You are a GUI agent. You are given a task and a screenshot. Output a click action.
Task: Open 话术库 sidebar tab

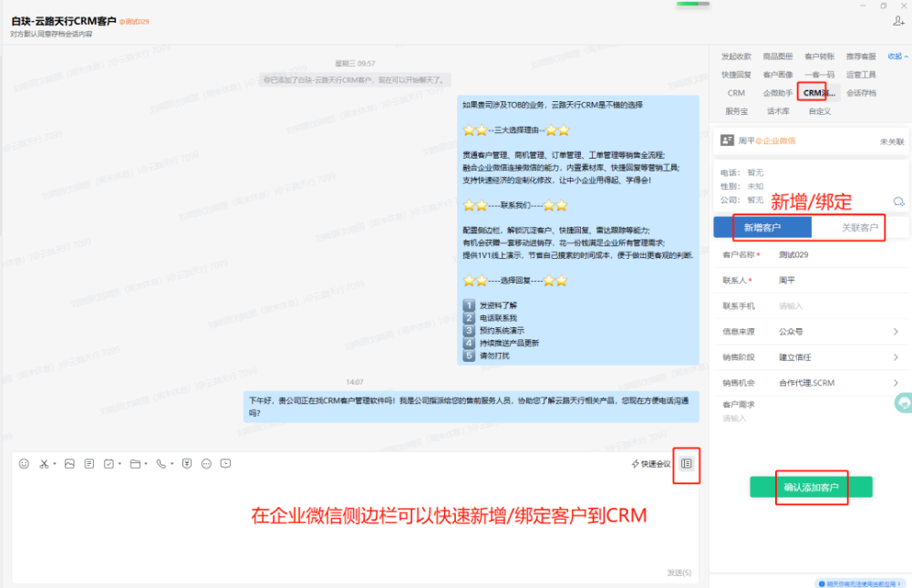778,111
